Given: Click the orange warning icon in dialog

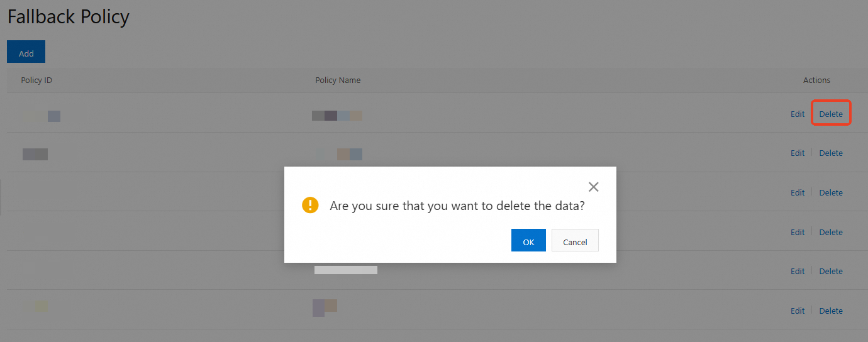Looking at the screenshot, I should pos(310,206).
